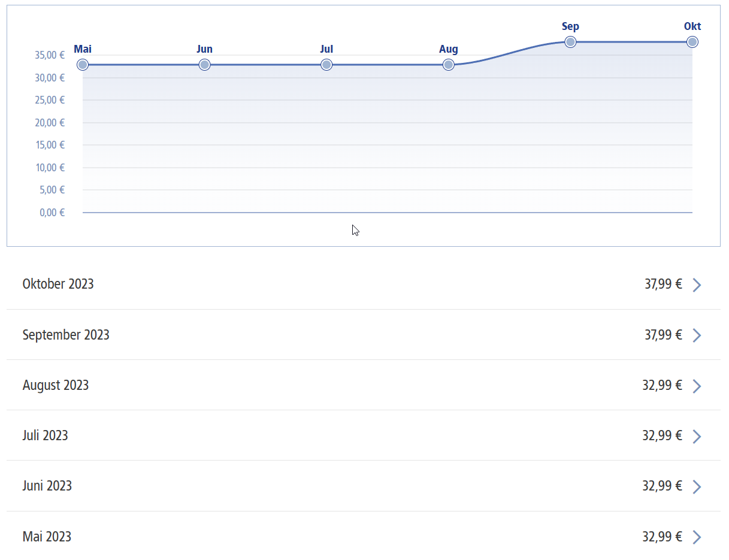Expand the Juli 2023 chevron
This screenshot has width=729, height=560.
tap(697, 436)
